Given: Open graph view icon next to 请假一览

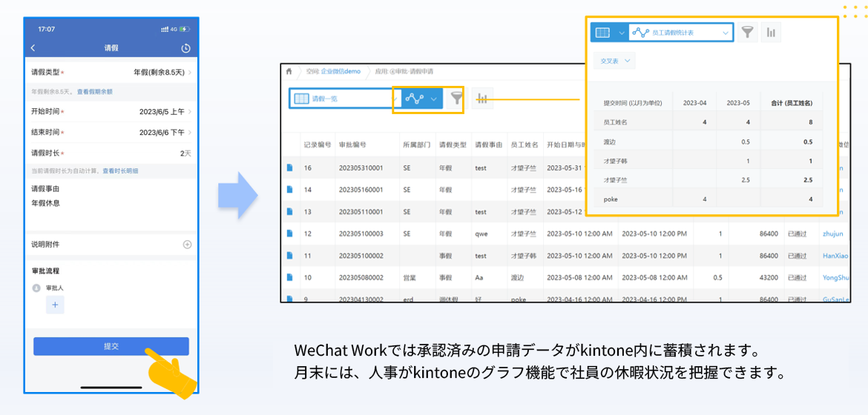Looking at the screenshot, I should [x=415, y=99].
